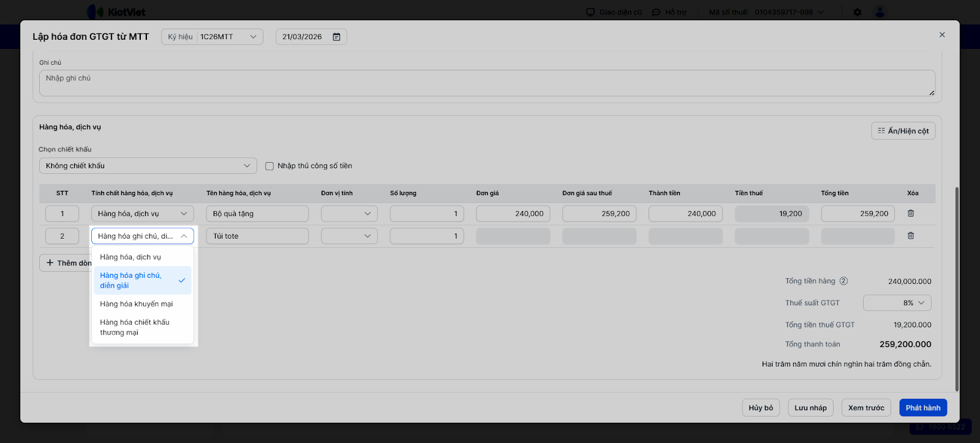
Task: Click into the Ghi chú note field
Action: click(487, 83)
